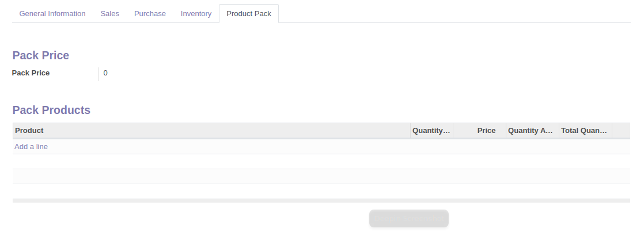The width and height of the screenshot is (644, 232).
Task: Select the Inventory tab
Action: [x=196, y=14]
